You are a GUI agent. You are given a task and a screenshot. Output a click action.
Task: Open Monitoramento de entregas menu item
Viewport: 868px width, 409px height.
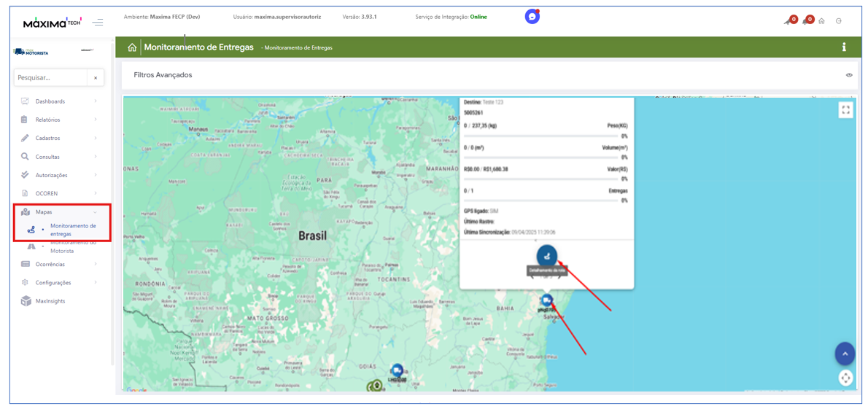coord(72,230)
